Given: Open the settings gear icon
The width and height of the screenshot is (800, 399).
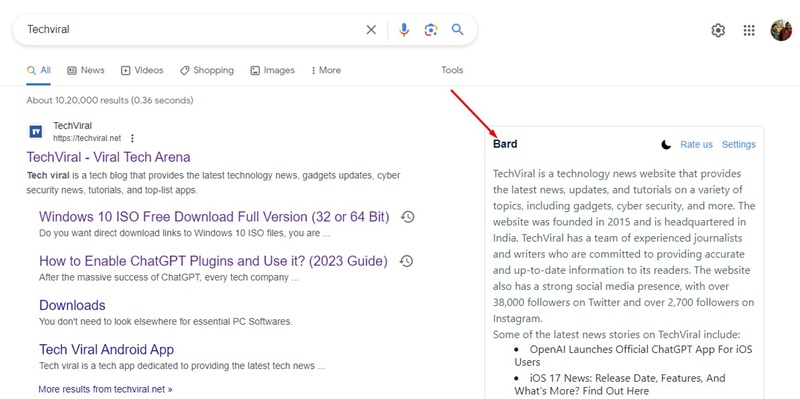Looking at the screenshot, I should click(718, 31).
